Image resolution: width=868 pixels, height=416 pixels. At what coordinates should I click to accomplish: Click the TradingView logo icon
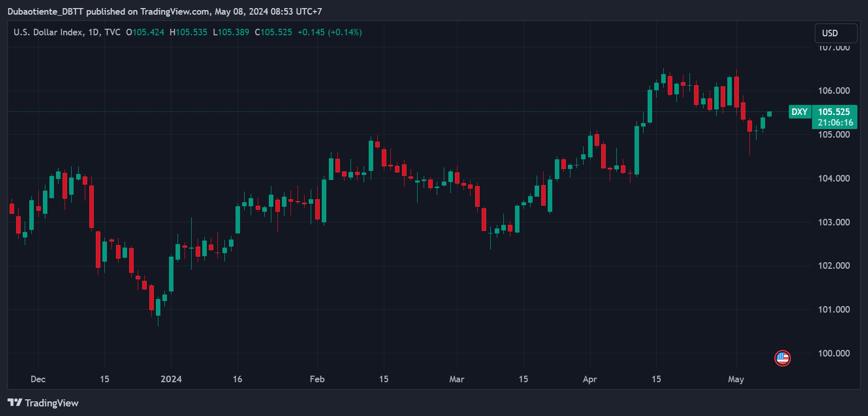click(x=15, y=402)
